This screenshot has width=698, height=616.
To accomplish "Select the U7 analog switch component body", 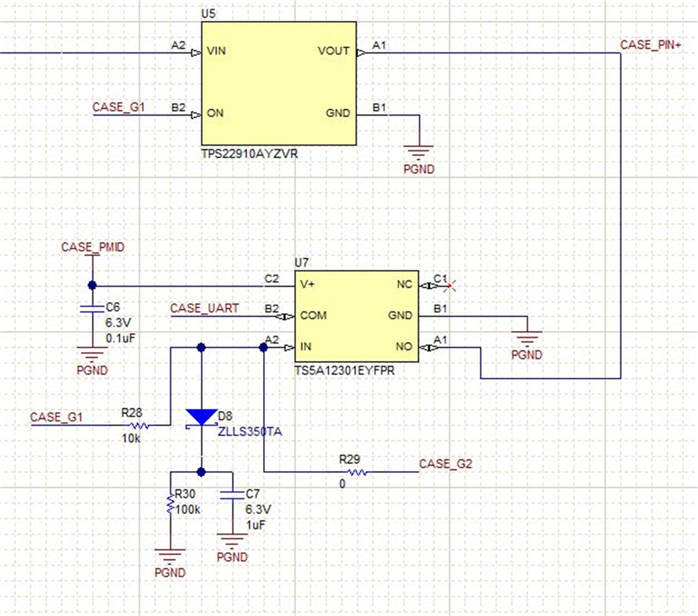I will tap(356, 316).
